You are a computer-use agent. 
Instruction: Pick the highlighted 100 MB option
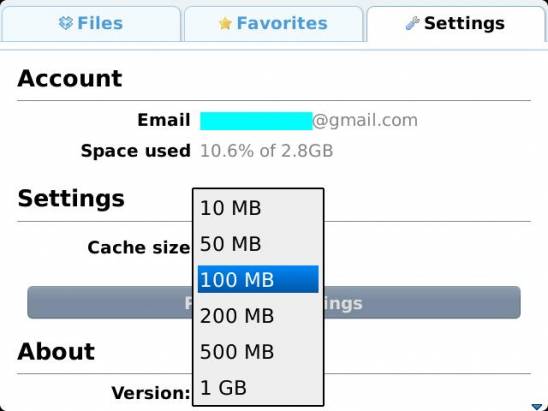(x=258, y=279)
